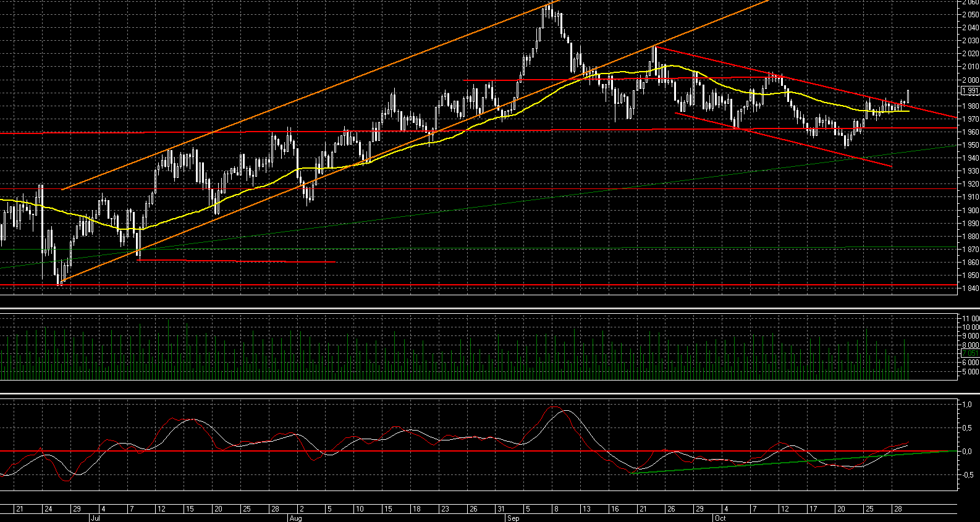Screen dimensions: 980x522
Task: Click the 5 000 volume axis label
Action: coord(971,372)
